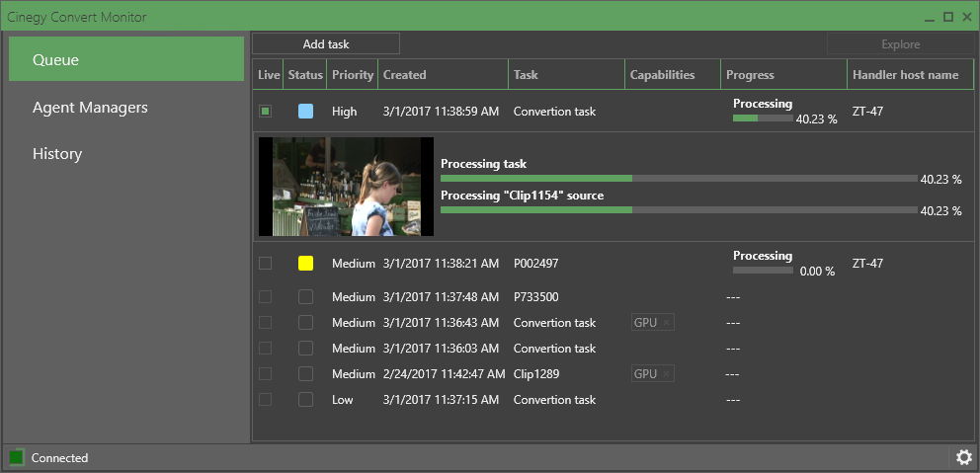Toggle Live checkbox for P733500 task

click(266, 297)
